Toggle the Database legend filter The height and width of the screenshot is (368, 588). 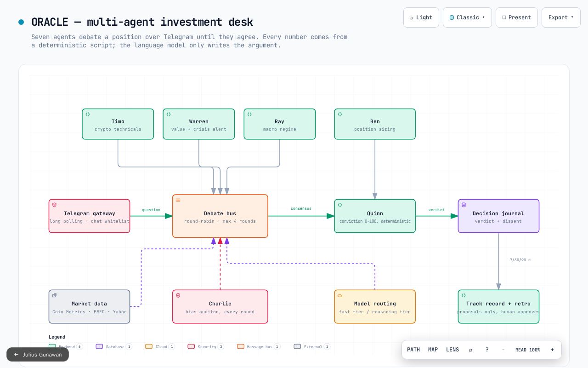[x=114, y=346]
